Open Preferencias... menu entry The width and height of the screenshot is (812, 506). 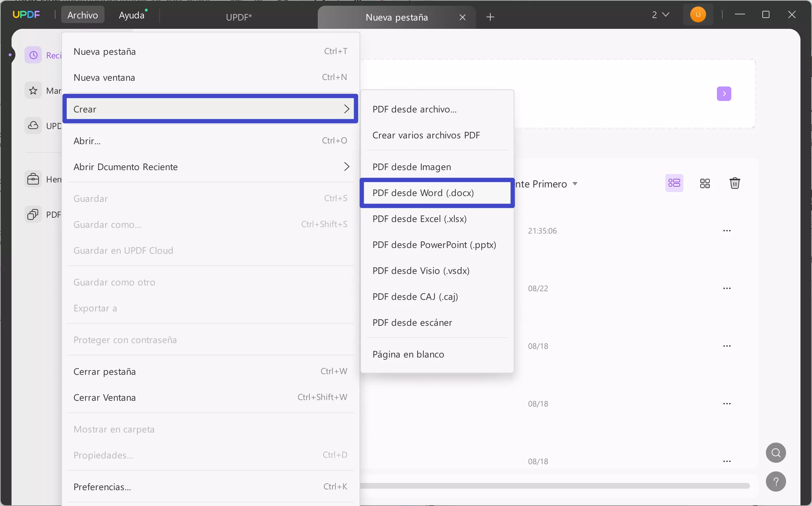click(x=210, y=487)
